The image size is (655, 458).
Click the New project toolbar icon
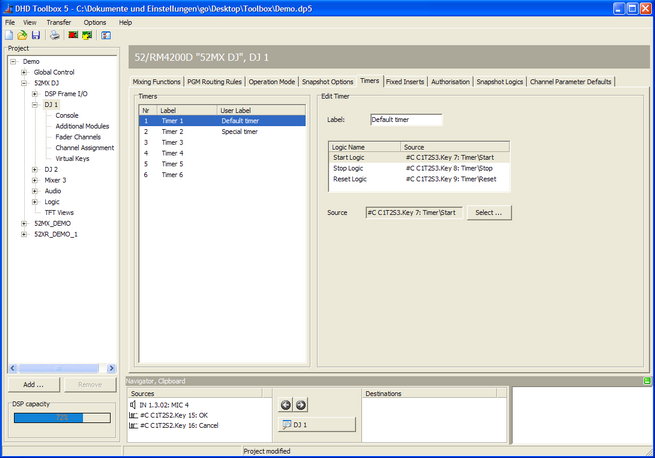[x=9, y=35]
